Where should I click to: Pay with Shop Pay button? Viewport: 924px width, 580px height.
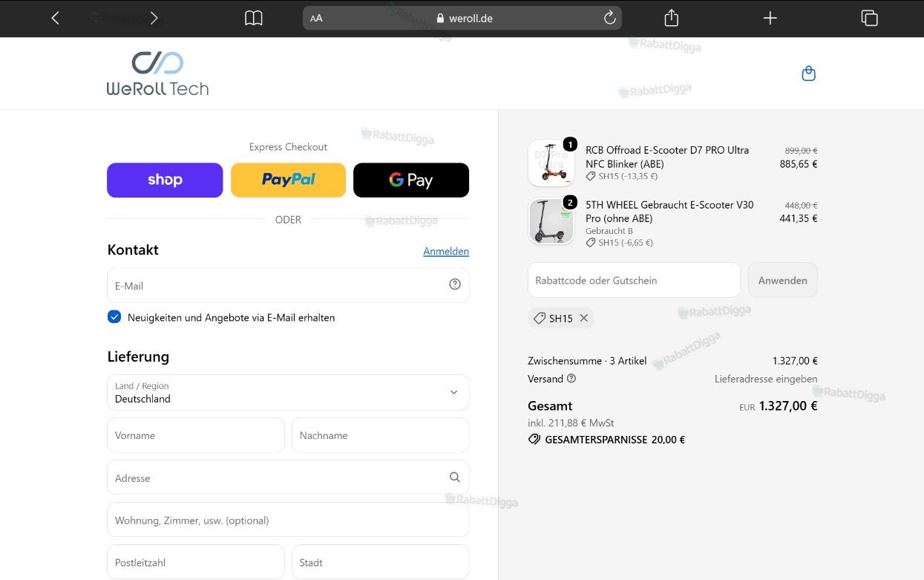(x=165, y=180)
